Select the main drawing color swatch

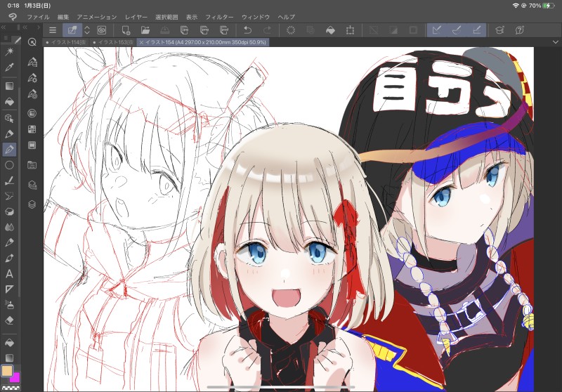[x=7, y=371]
